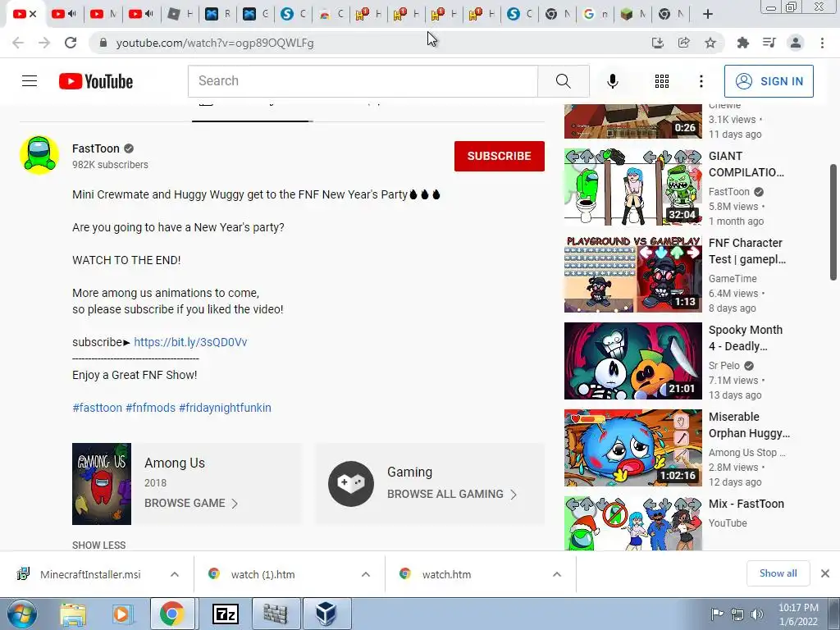Screen dimensions: 840x630
Task: Close the downloads bar
Action: click(825, 573)
